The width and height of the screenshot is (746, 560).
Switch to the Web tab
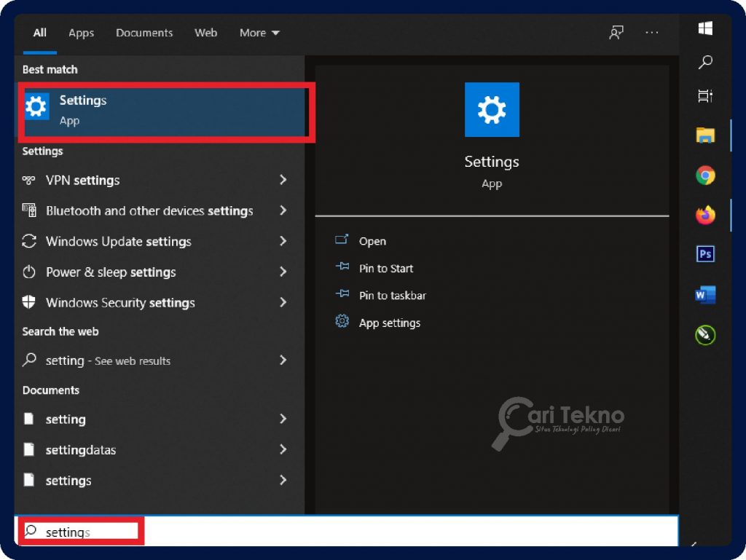[x=205, y=33]
